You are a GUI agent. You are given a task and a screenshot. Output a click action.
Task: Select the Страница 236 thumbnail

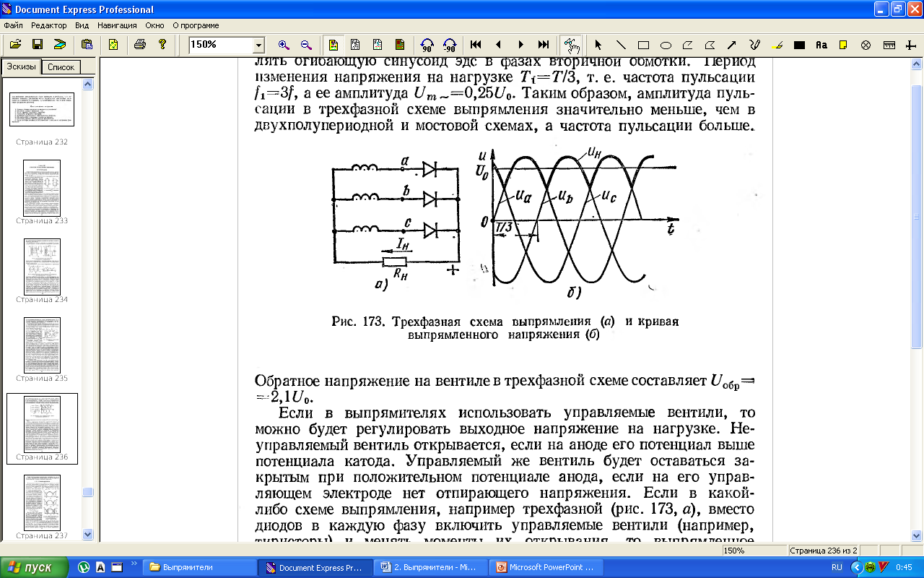point(42,428)
